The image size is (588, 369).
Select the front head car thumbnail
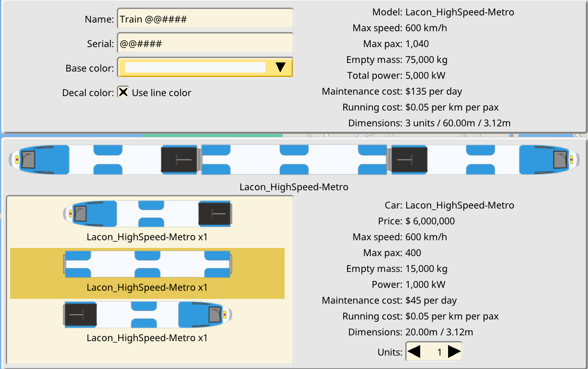pyautogui.click(x=147, y=214)
